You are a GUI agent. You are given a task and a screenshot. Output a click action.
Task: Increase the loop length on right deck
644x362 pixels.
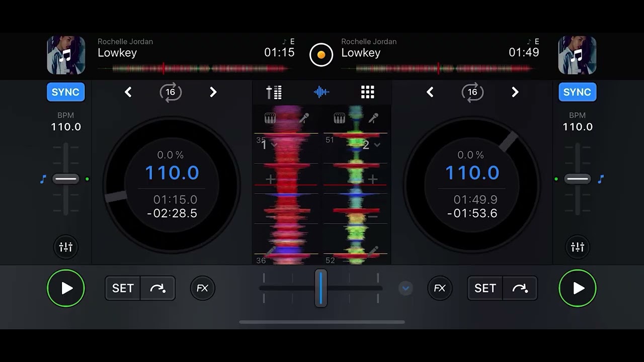(515, 92)
